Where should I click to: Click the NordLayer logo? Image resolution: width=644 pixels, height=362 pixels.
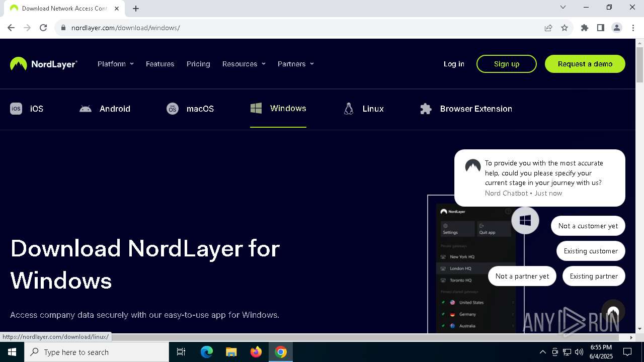pos(44,64)
